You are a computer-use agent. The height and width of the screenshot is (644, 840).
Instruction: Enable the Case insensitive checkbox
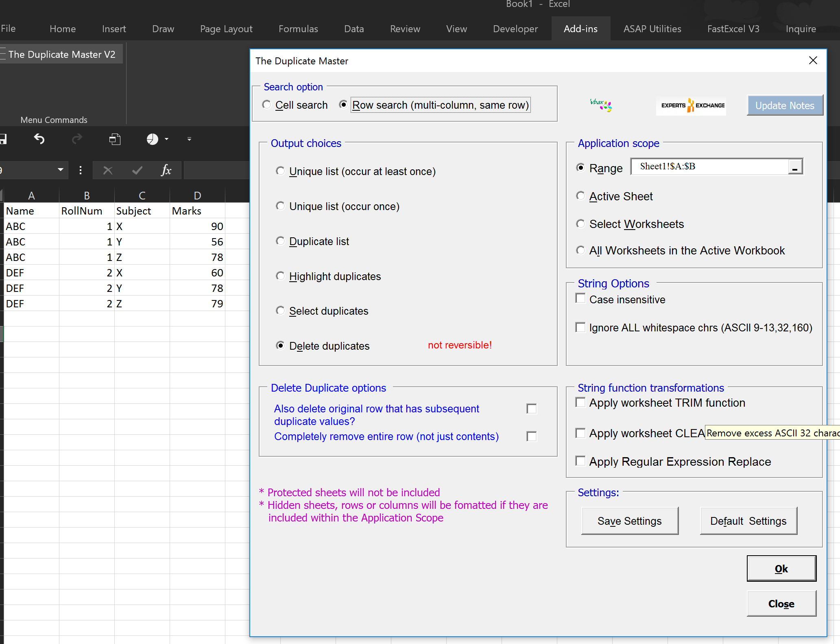click(580, 299)
